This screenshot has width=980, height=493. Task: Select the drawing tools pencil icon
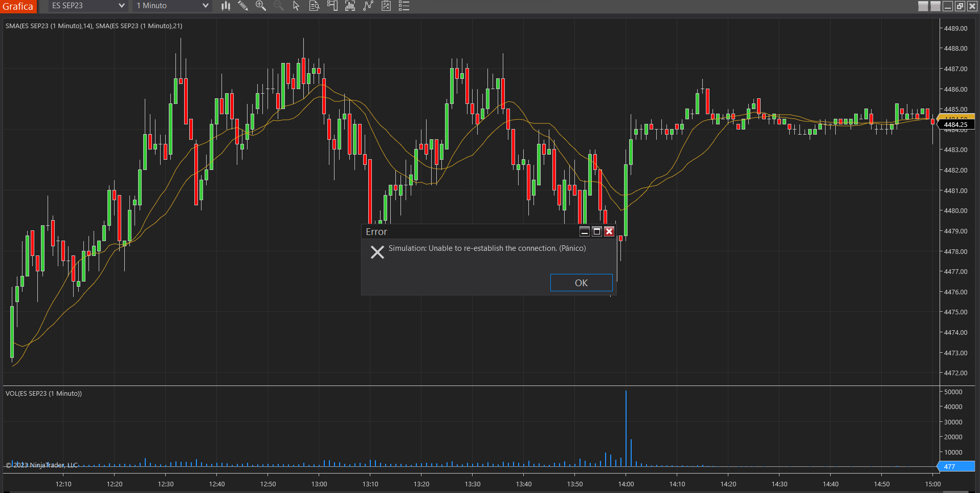click(x=243, y=6)
